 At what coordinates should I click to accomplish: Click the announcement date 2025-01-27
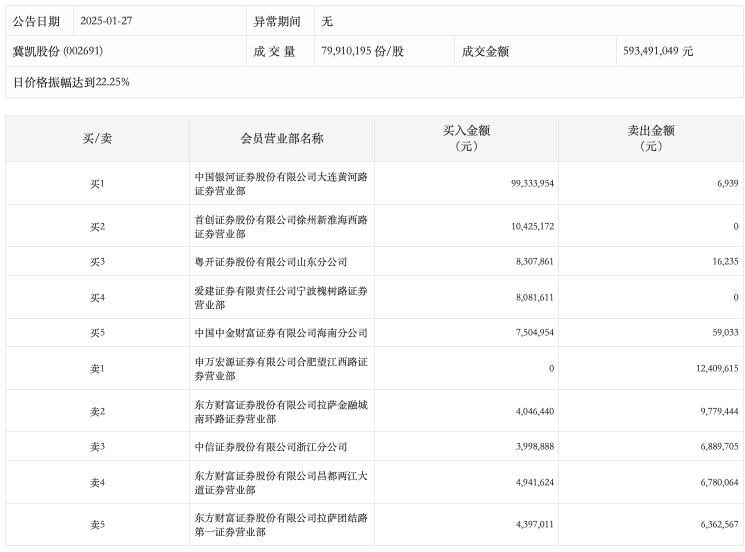coord(105,21)
